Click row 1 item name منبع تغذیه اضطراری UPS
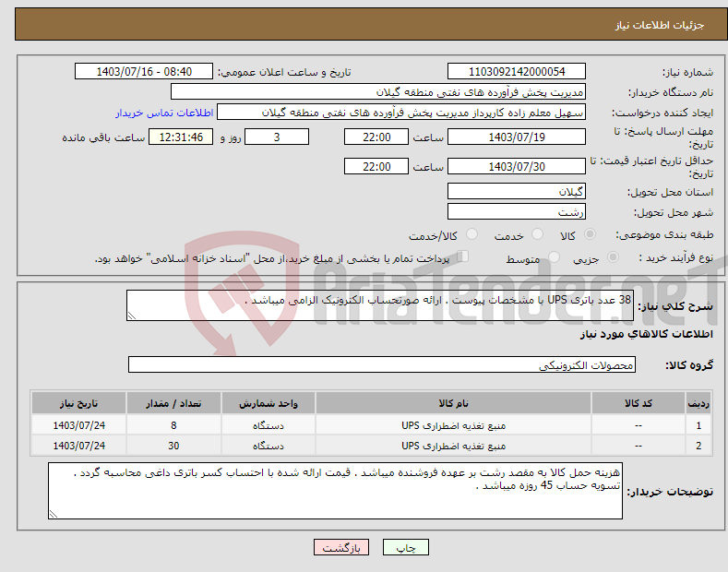 click(x=453, y=425)
